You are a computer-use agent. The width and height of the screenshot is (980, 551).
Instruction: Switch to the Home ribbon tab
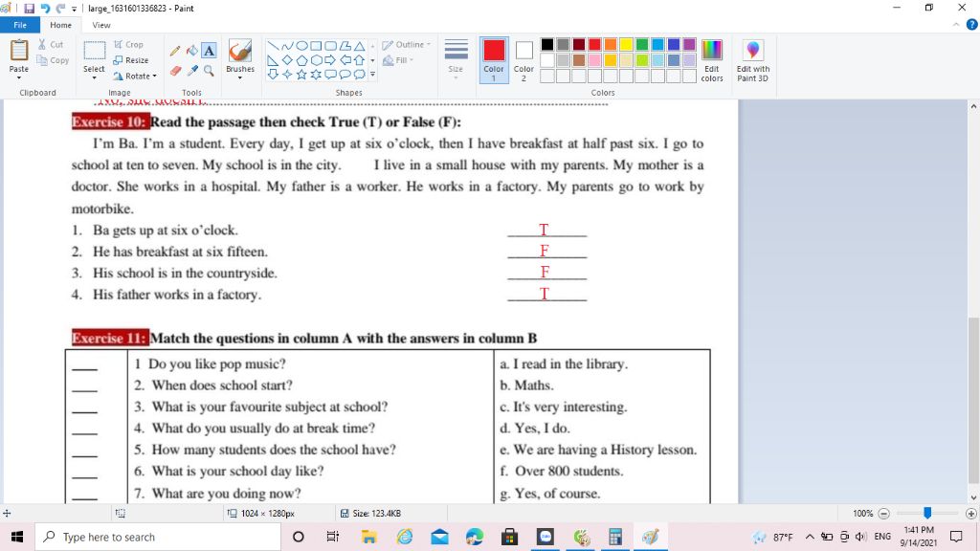pyautogui.click(x=60, y=25)
